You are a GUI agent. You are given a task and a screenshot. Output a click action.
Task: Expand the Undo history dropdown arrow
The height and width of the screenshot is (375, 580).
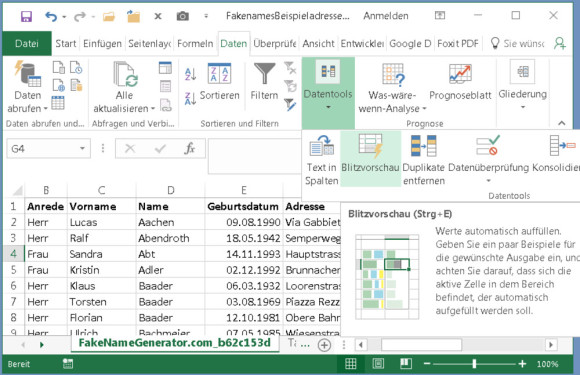tap(64, 17)
